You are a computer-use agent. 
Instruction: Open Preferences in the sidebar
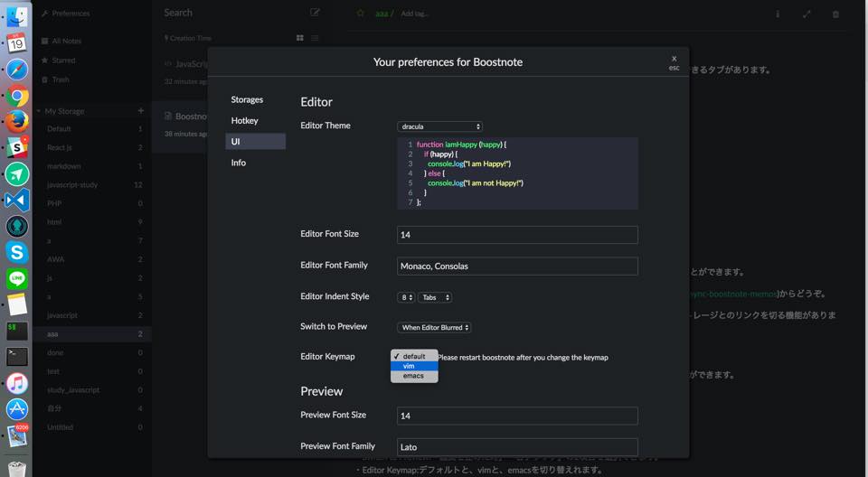click(65, 14)
